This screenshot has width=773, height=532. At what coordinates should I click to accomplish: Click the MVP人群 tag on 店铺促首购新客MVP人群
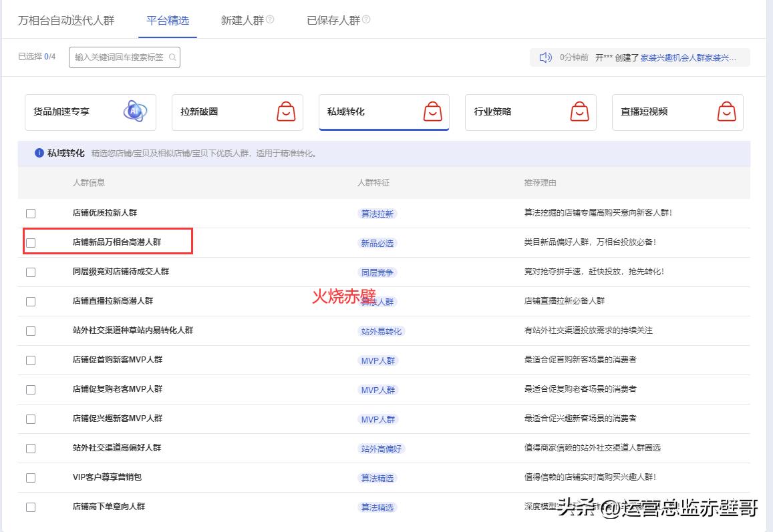pos(377,360)
